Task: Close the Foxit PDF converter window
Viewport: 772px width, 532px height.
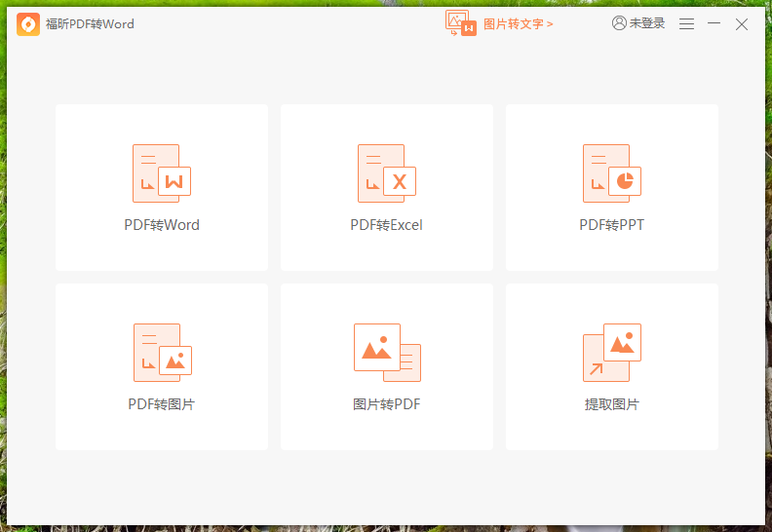Action: coord(742,23)
